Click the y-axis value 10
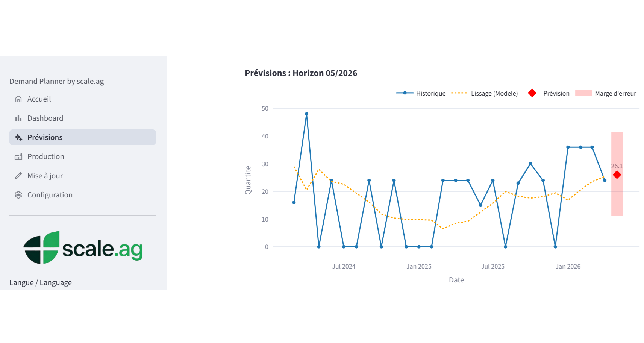 pos(265,219)
